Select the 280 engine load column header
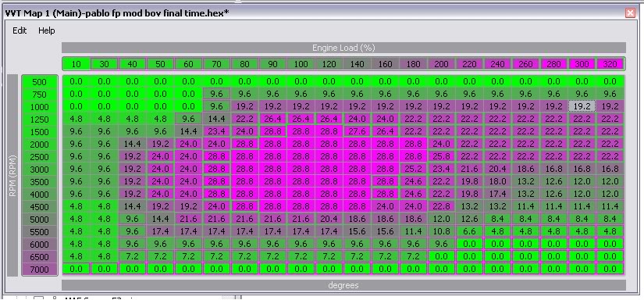 tap(553, 64)
